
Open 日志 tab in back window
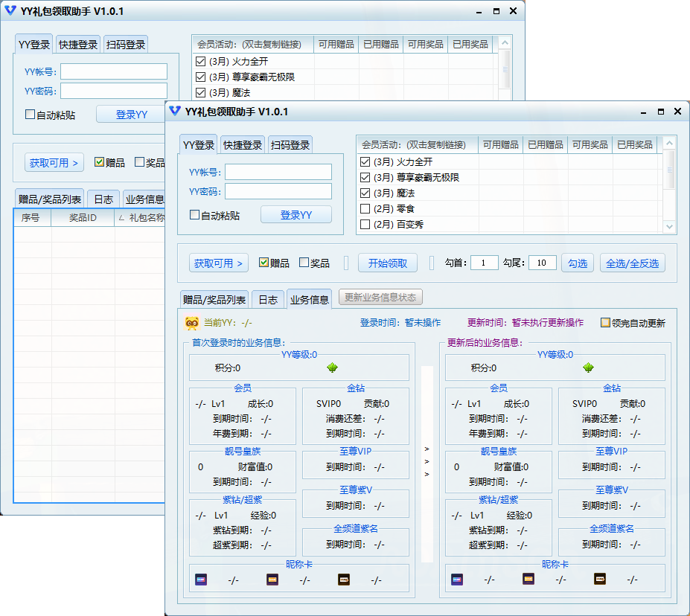click(x=103, y=199)
